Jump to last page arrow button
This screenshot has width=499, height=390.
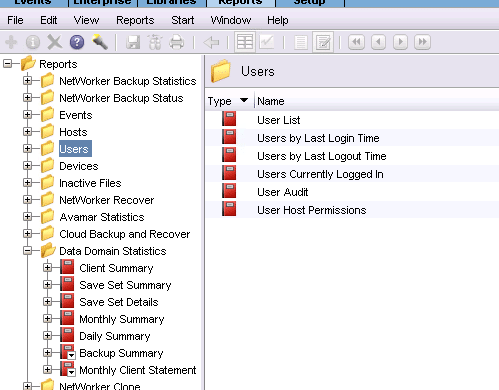click(422, 42)
